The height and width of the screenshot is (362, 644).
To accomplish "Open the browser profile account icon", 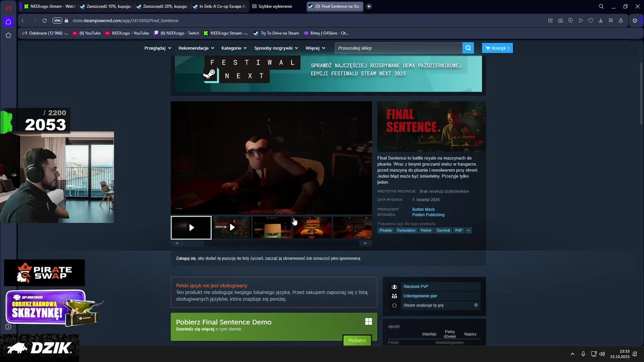I will 621,21.
